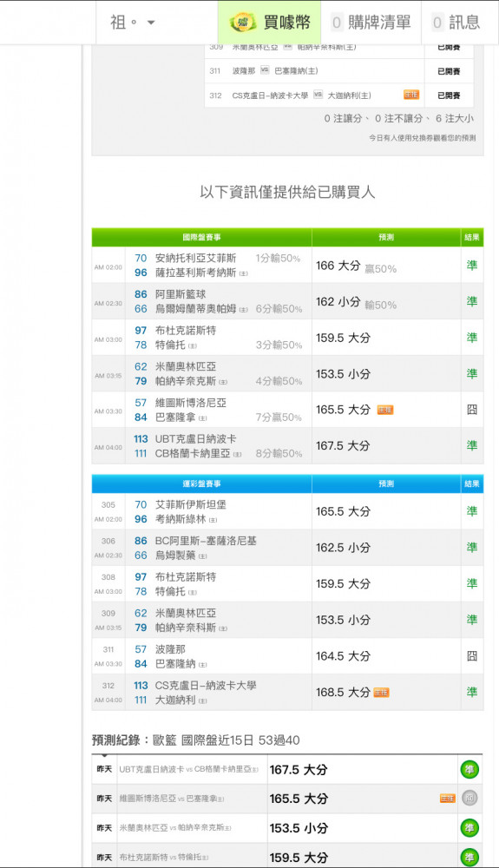
Task: Select the 買噱幣 button
Action: [x=269, y=23]
